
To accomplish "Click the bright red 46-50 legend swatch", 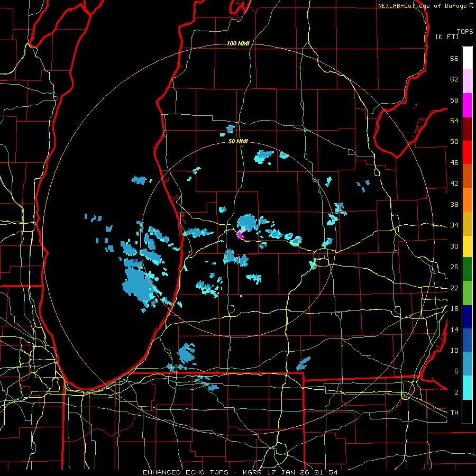I will [x=467, y=152].
